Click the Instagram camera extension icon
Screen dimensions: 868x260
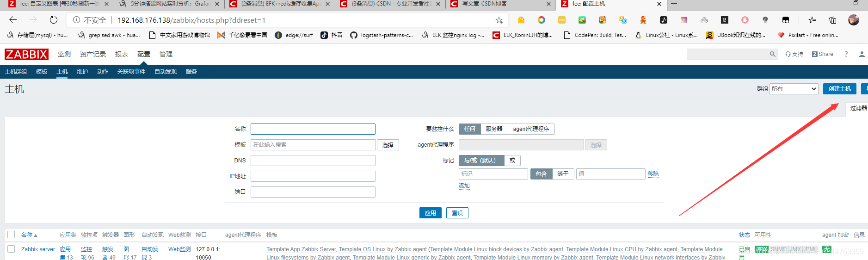(684, 20)
